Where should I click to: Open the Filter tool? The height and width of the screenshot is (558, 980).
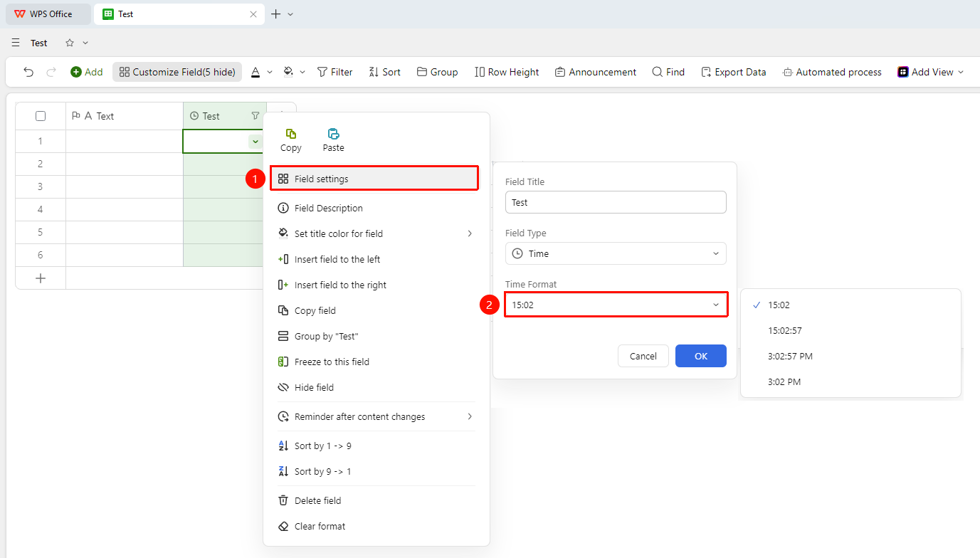[334, 72]
